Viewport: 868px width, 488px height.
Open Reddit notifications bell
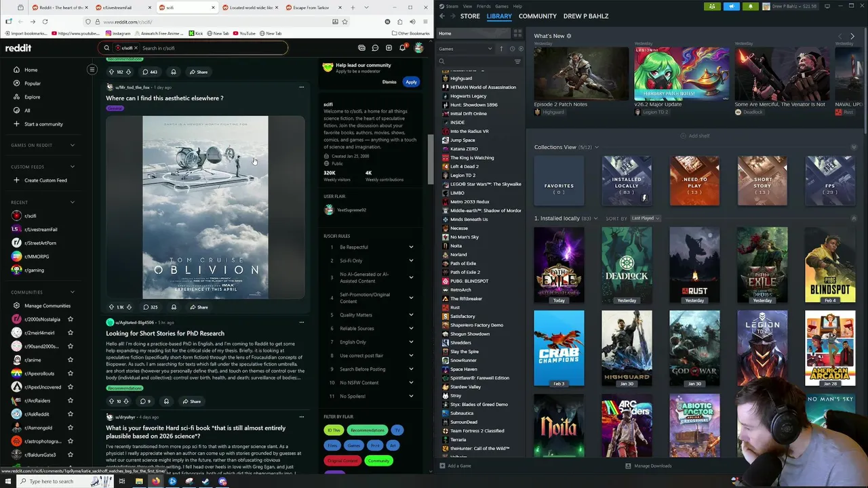pos(402,48)
